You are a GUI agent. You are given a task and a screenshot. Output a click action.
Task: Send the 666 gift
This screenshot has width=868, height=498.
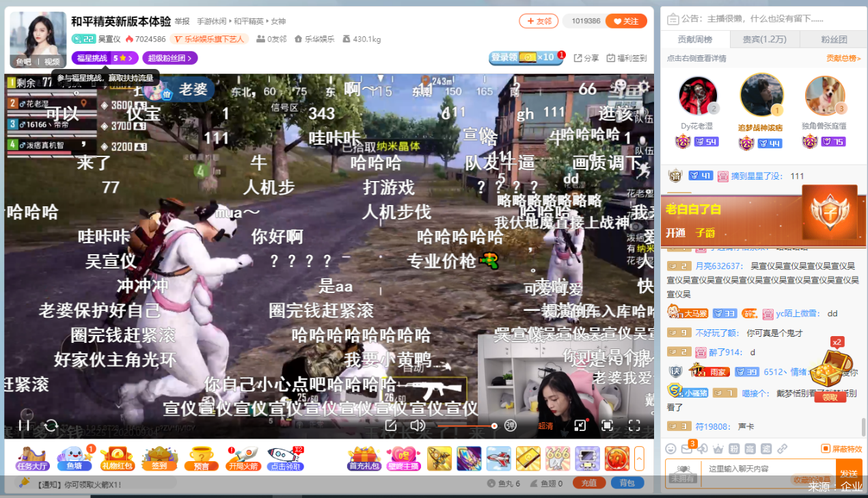click(558, 458)
